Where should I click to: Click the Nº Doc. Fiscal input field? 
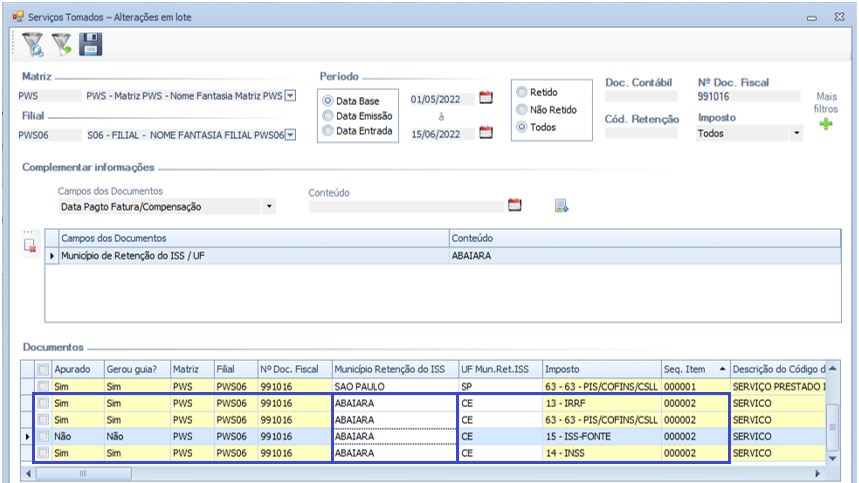coord(748,97)
